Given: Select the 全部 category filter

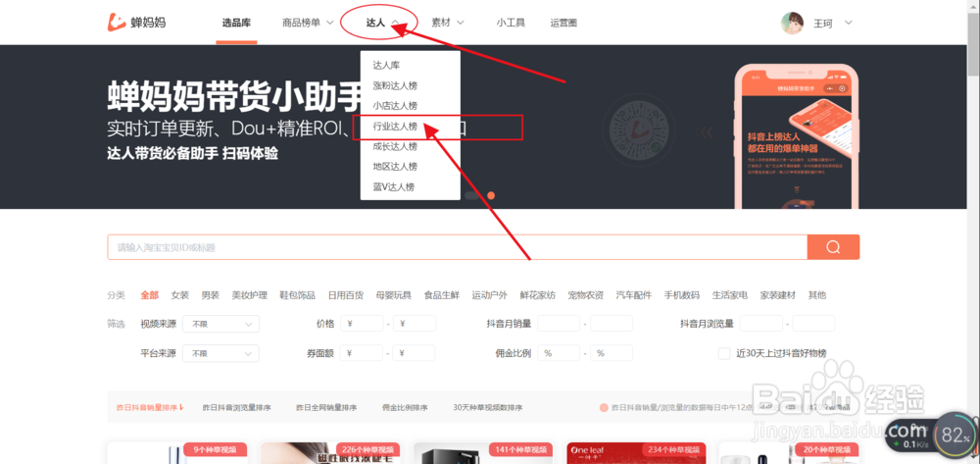Looking at the screenshot, I should click(x=149, y=295).
